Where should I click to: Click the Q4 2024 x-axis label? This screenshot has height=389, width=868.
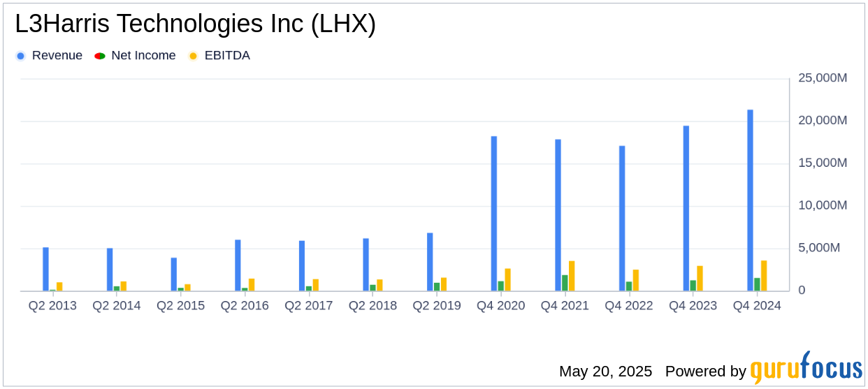(757, 306)
